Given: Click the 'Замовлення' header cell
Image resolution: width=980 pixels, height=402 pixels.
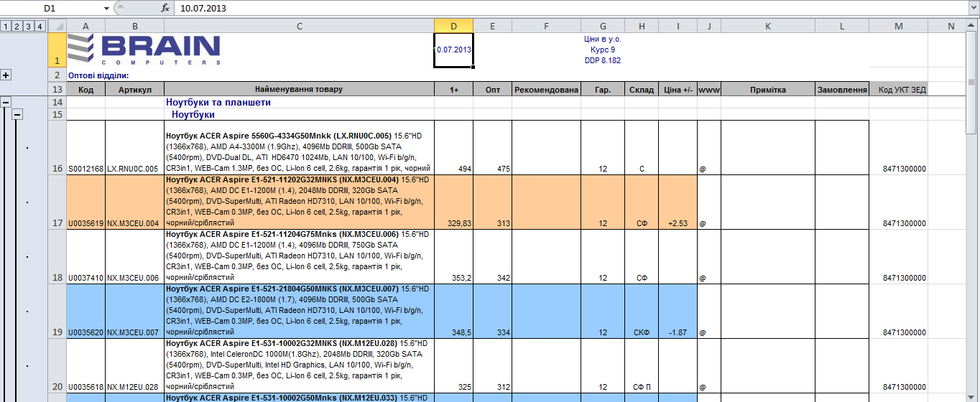Looking at the screenshot, I should tap(842, 90).
